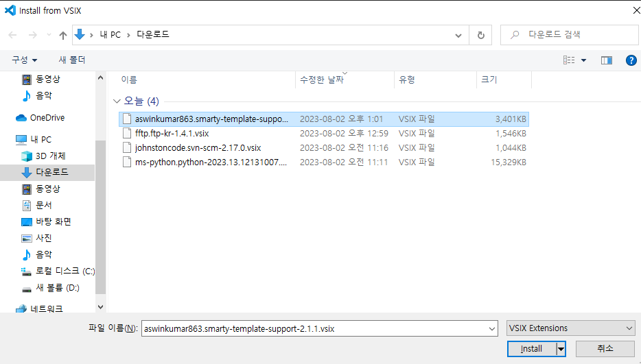Open 문서 folder

point(44,205)
